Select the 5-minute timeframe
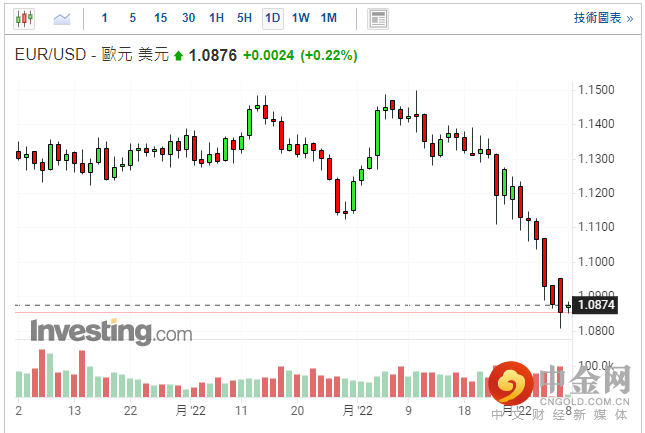This screenshot has width=645, height=433. (133, 18)
